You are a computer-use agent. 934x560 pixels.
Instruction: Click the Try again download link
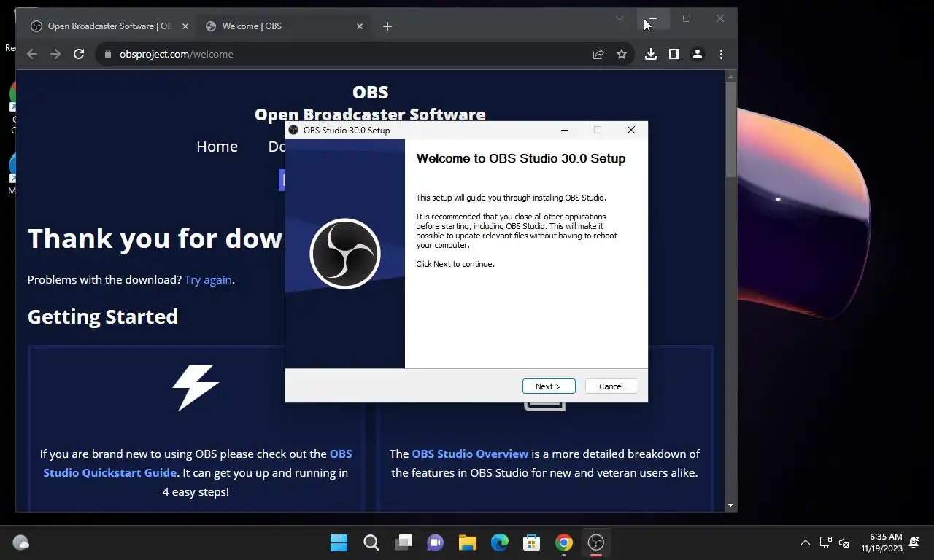coord(208,279)
